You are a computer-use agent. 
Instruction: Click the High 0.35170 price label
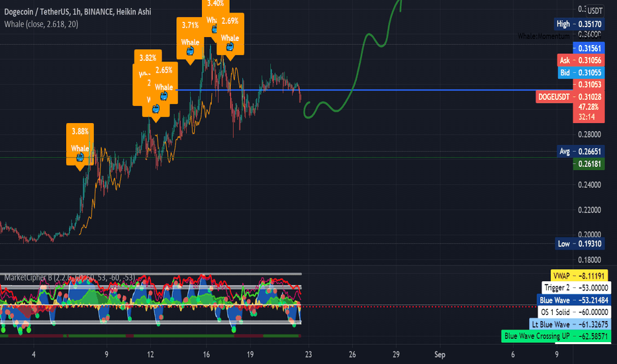click(579, 24)
